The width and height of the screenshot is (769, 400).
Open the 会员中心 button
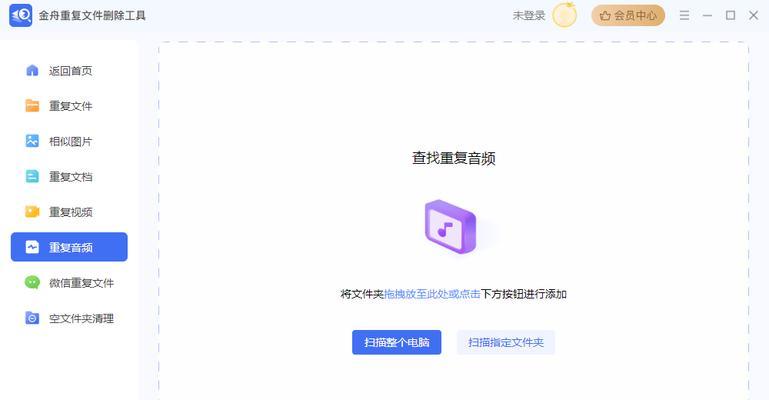coord(628,16)
